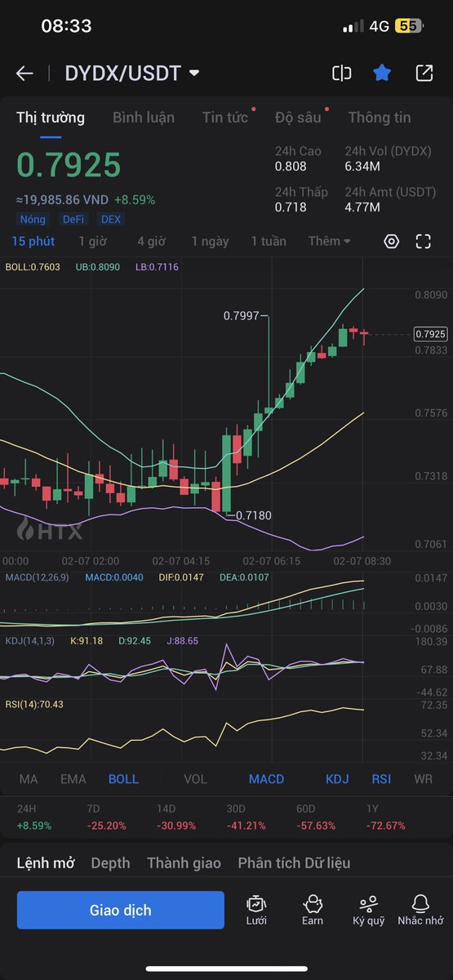This screenshot has width=453, height=980.
Task: Toggle the MACD indicator
Action: [267, 779]
